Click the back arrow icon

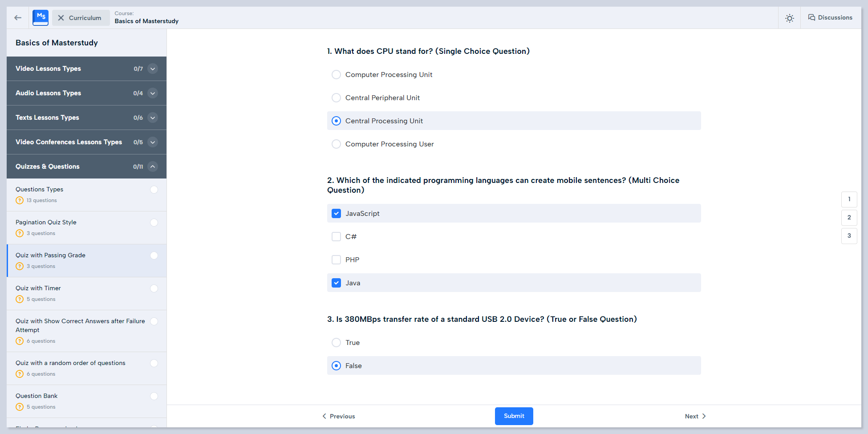18,18
